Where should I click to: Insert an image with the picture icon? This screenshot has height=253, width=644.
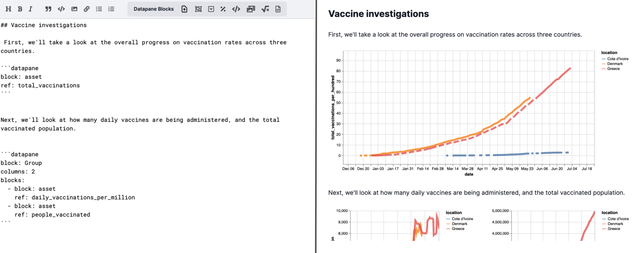click(x=74, y=9)
